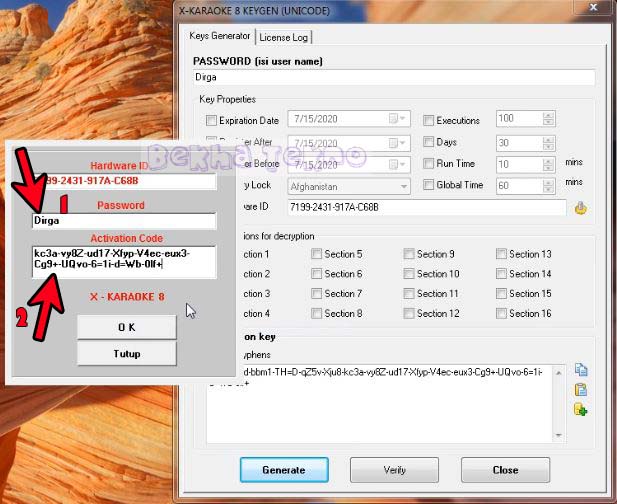Screen dimensions: 617x504
Task: Check Section 12 for decryption
Action: pos(409,313)
